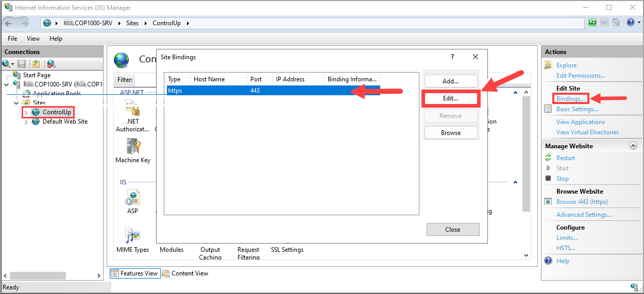Open the HSTS... link

(x=565, y=248)
